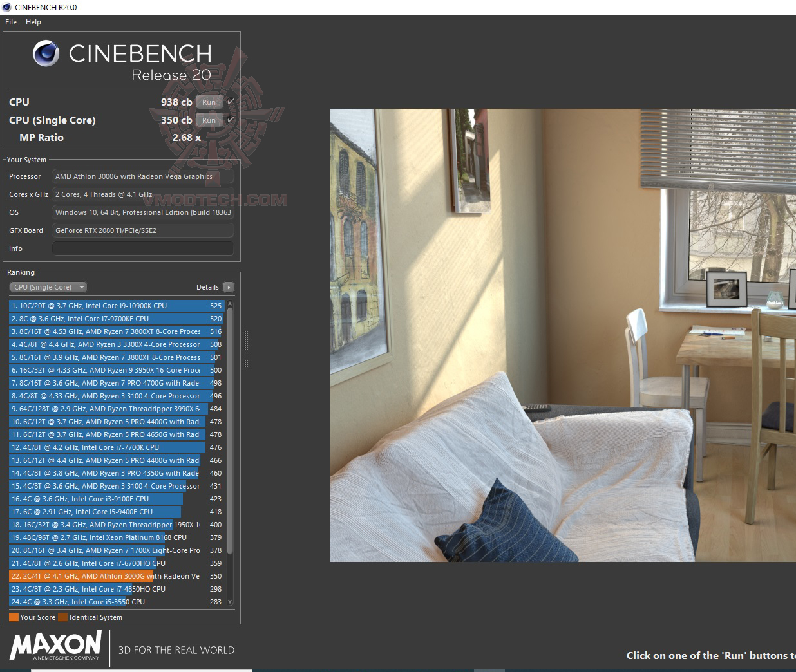Screen dimensions: 796x672
Task: Select ranking row Intel Core i9-10900K
Action: pos(117,306)
